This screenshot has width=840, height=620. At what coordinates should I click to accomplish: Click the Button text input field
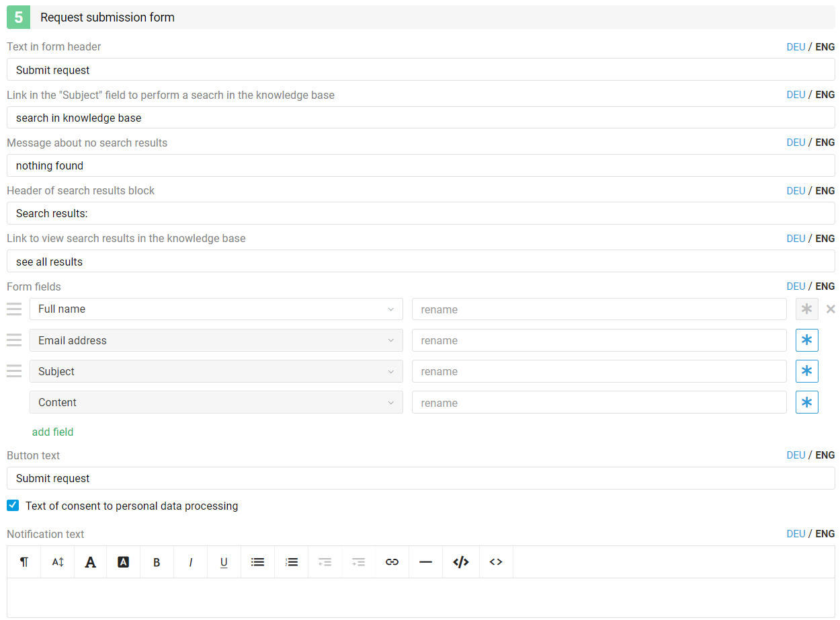point(421,478)
